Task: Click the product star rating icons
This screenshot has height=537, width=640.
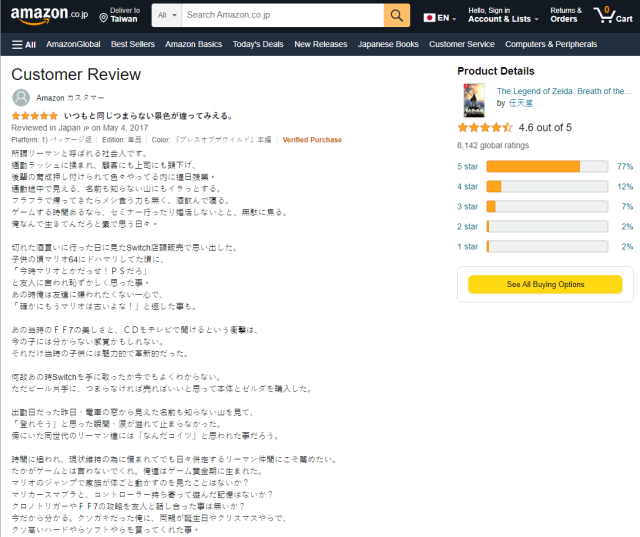Action: pos(484,128)
